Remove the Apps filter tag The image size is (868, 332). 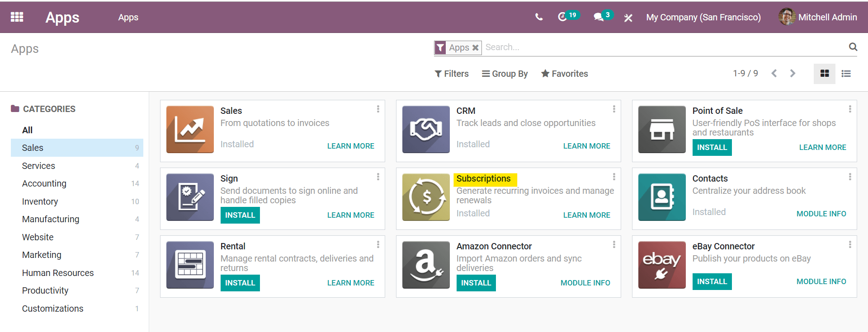coord(475,47)
